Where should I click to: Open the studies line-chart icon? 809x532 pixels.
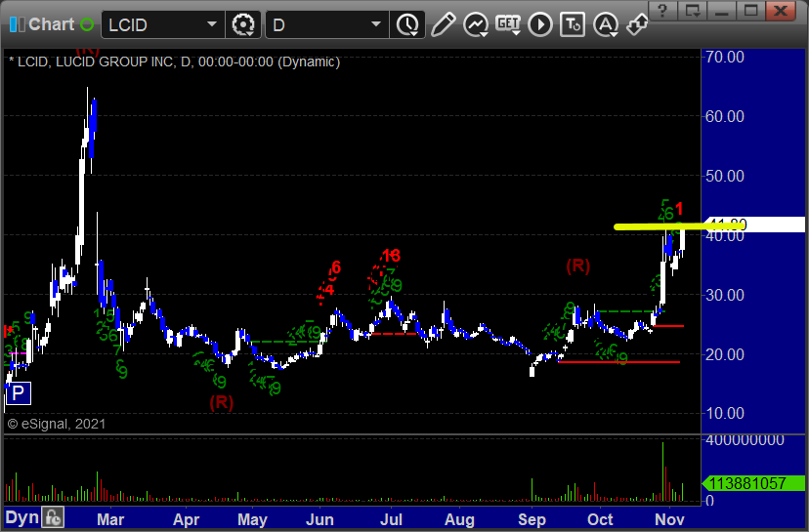coord(476,24)
